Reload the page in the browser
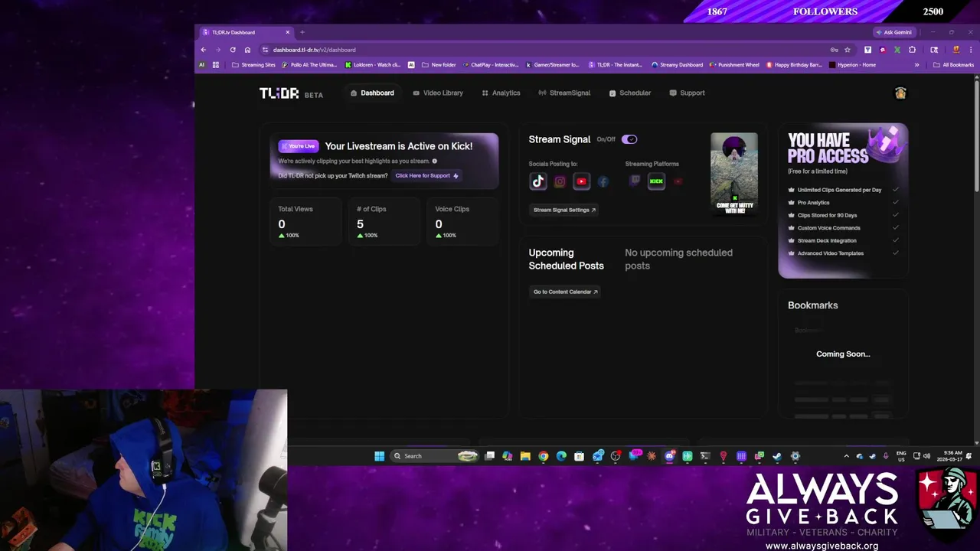 (233, 50)
